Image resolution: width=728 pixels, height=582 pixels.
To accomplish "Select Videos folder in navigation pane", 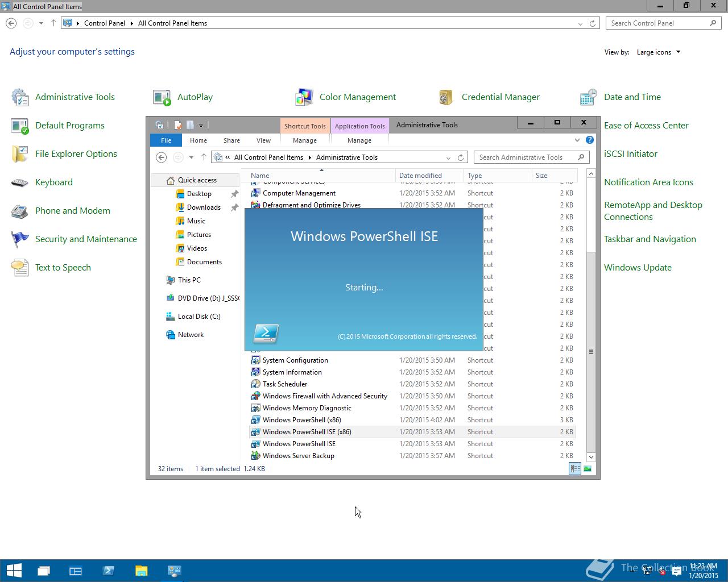I will tap(197, 248).
